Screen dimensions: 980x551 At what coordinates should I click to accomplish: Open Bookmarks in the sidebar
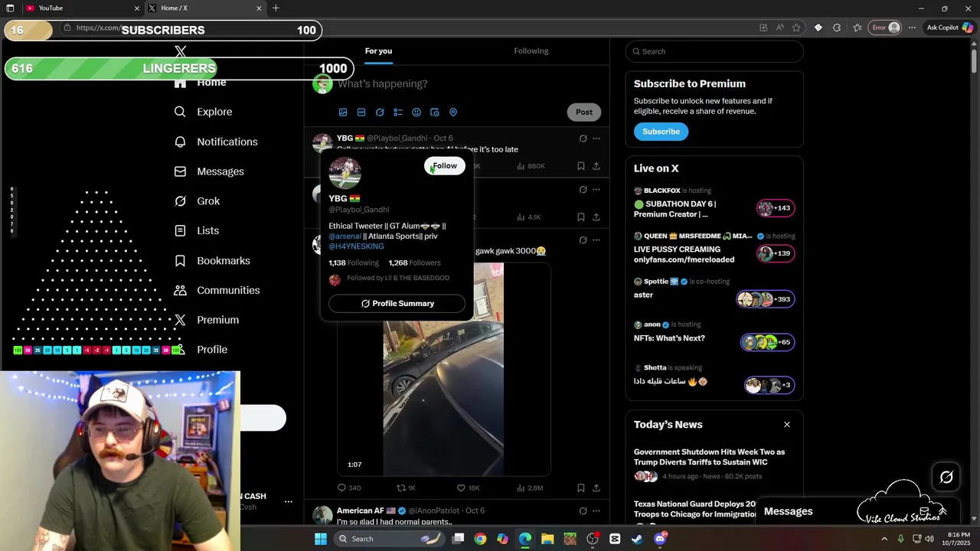[212, 261]
